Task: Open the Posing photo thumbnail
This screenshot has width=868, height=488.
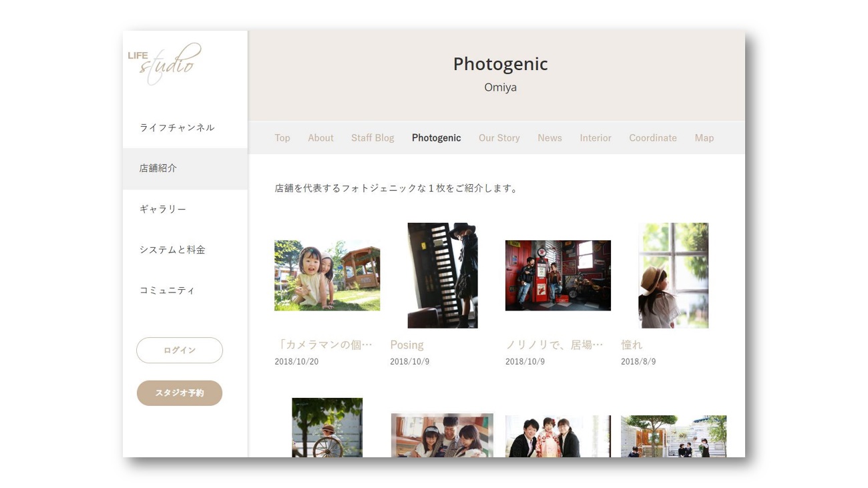Action: pyautogui.click(x=443, y=276)
